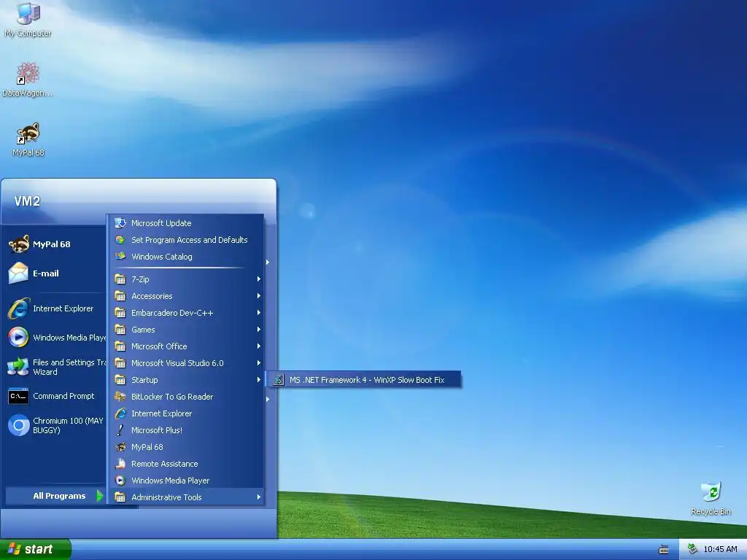Expand the Games submenu arrow

click(x=259, y=329)
